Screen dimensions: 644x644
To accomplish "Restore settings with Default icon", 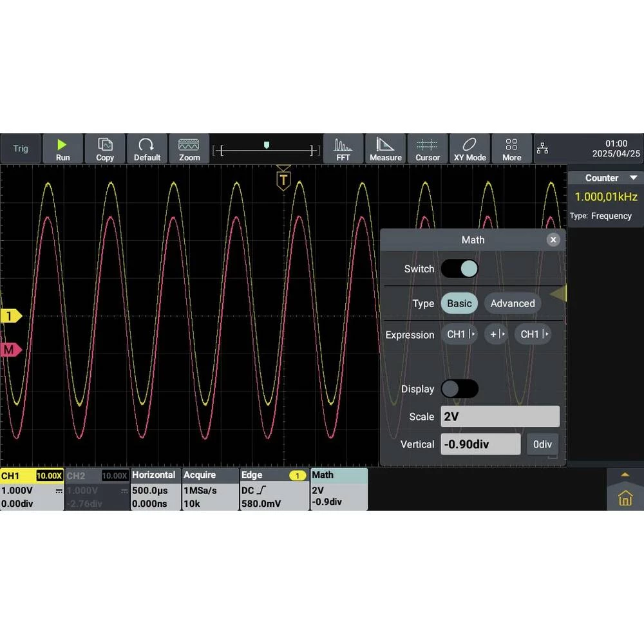I will click(147, 149).
